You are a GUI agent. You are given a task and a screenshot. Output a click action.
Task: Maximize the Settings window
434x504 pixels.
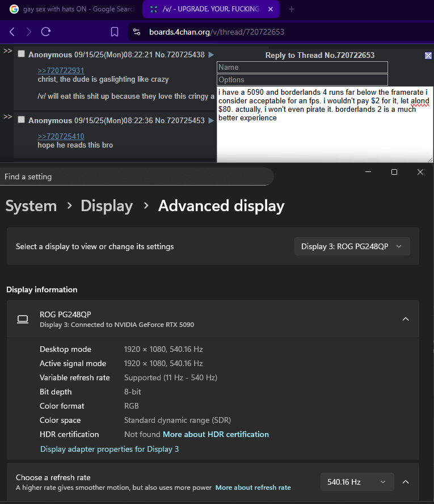394,172
